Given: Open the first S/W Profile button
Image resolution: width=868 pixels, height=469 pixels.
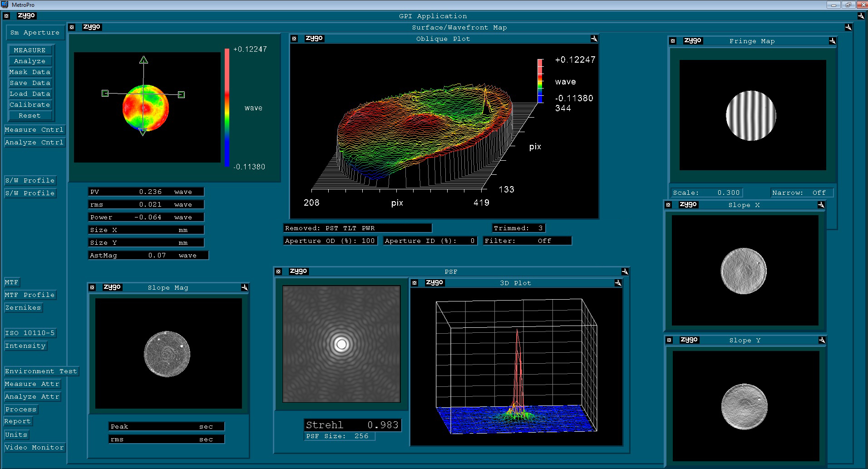Looking at the screenshot, I should (30, 181).
